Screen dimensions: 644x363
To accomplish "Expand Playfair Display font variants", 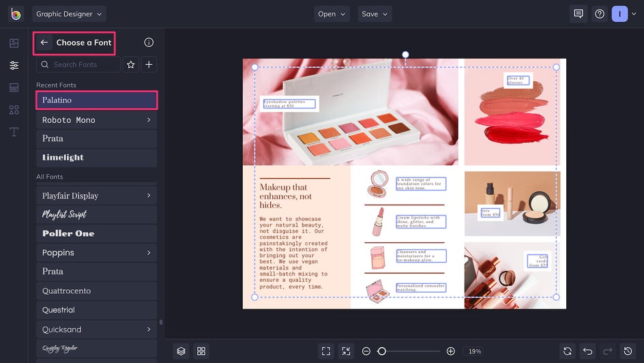I will pos(149,195).
